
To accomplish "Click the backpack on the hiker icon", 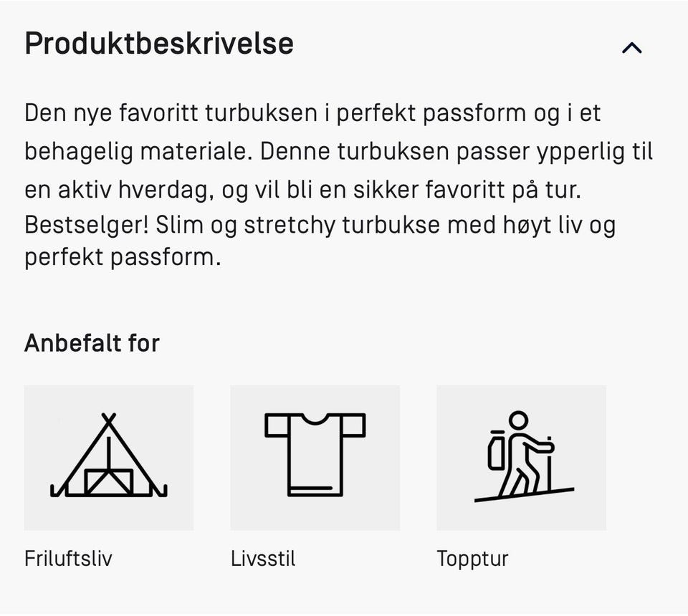I will coord(495,451).
